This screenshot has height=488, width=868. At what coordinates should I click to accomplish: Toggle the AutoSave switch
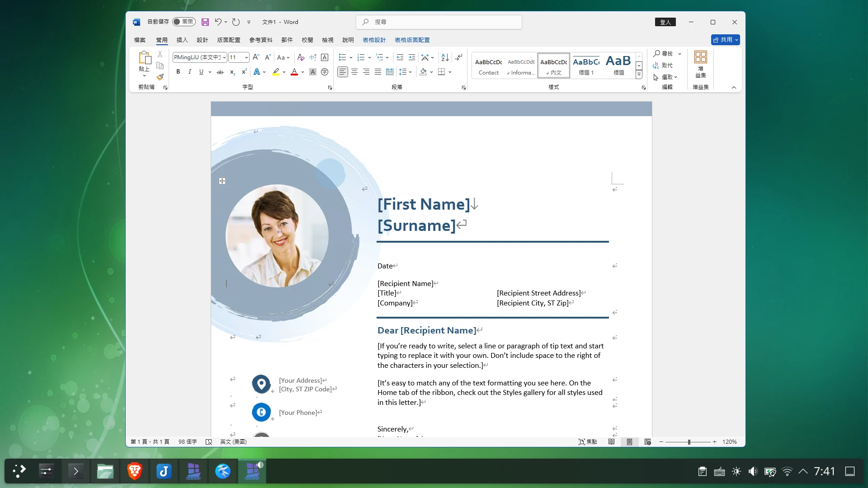(184, 22)
